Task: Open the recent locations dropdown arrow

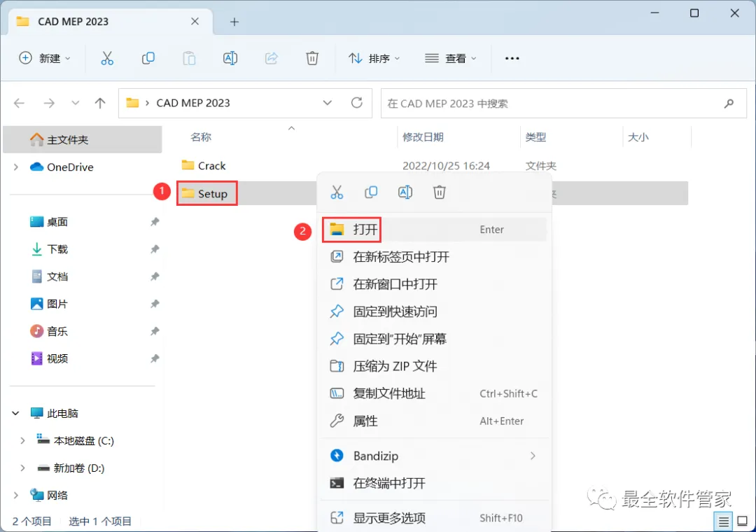Action: point(75,103)
